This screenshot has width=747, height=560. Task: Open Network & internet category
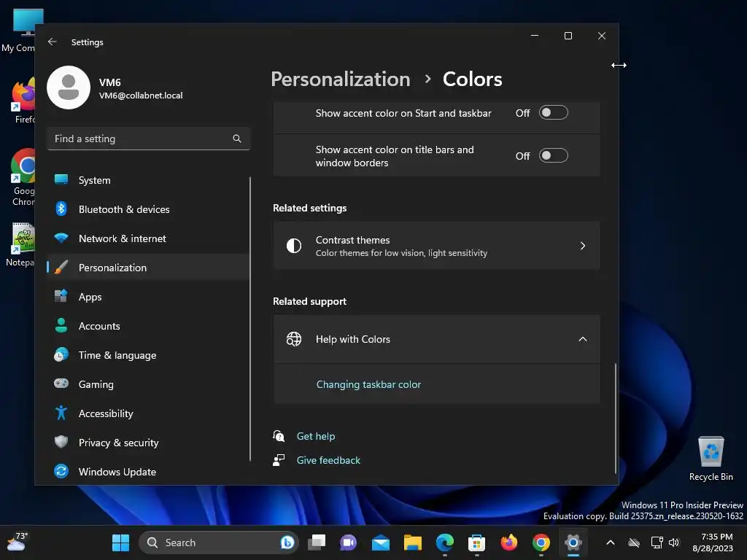tap(147, 238)
